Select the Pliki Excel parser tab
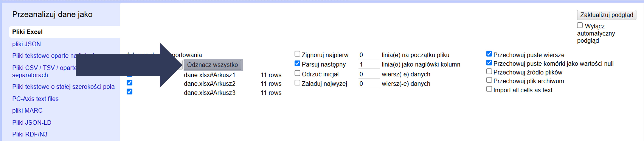Viewport: 644px width, 141px height. (x=28, y=32)
